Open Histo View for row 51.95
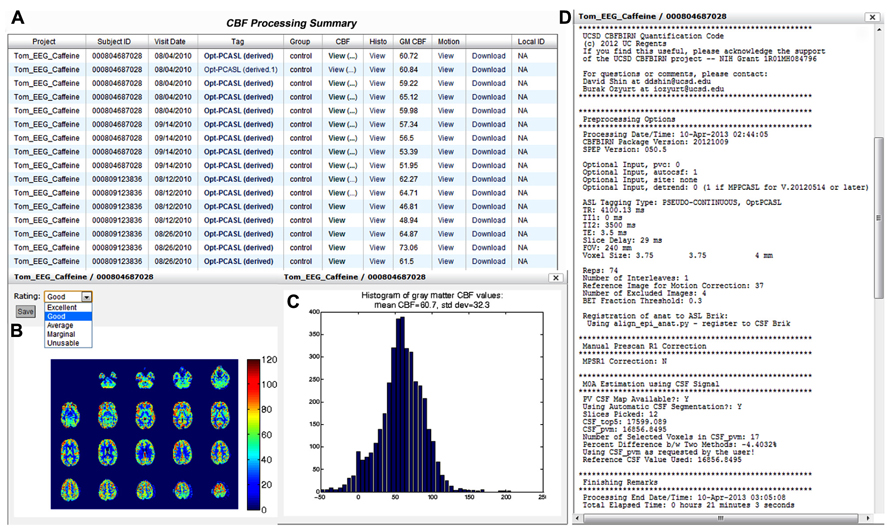This screenshot has height=531, width=892. click(377, 166)
